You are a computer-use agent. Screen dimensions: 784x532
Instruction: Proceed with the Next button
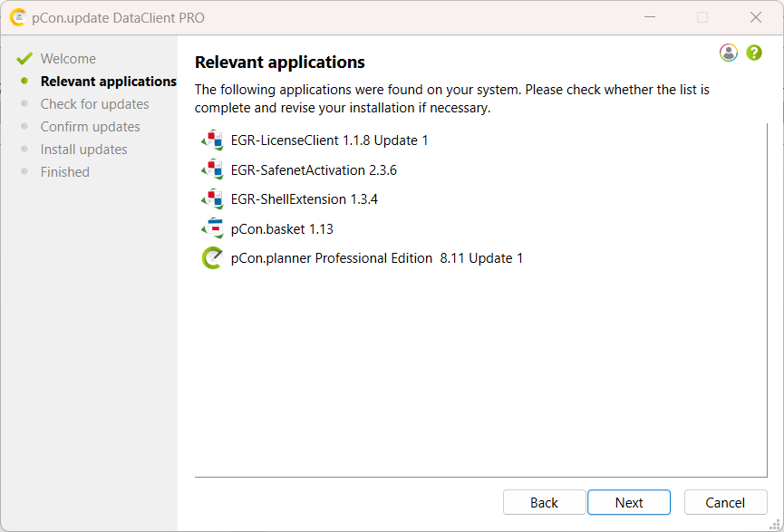[629, 502]
